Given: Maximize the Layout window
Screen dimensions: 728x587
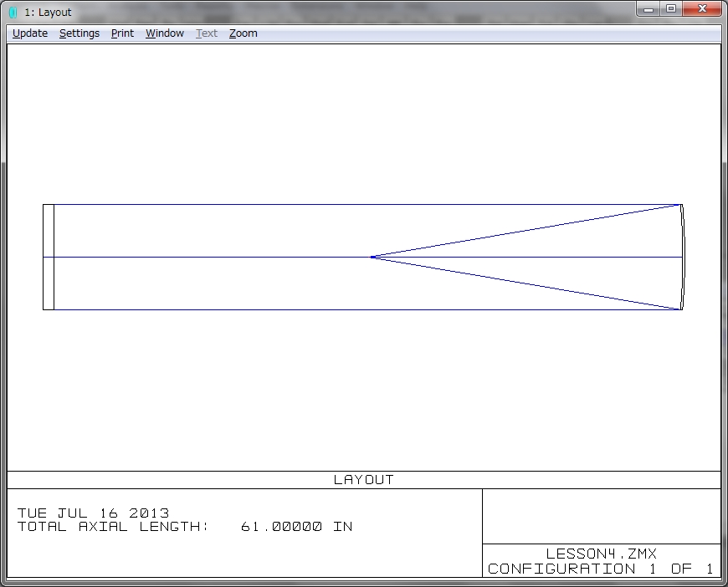Looking at the screenshot, I should tap(671, 9).
